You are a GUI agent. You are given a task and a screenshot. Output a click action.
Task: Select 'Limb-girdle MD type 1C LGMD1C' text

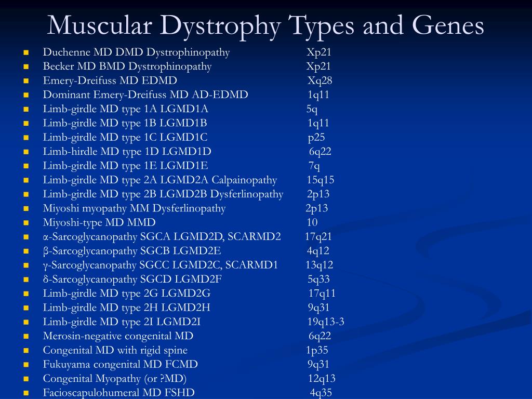(x=125, y=138)
